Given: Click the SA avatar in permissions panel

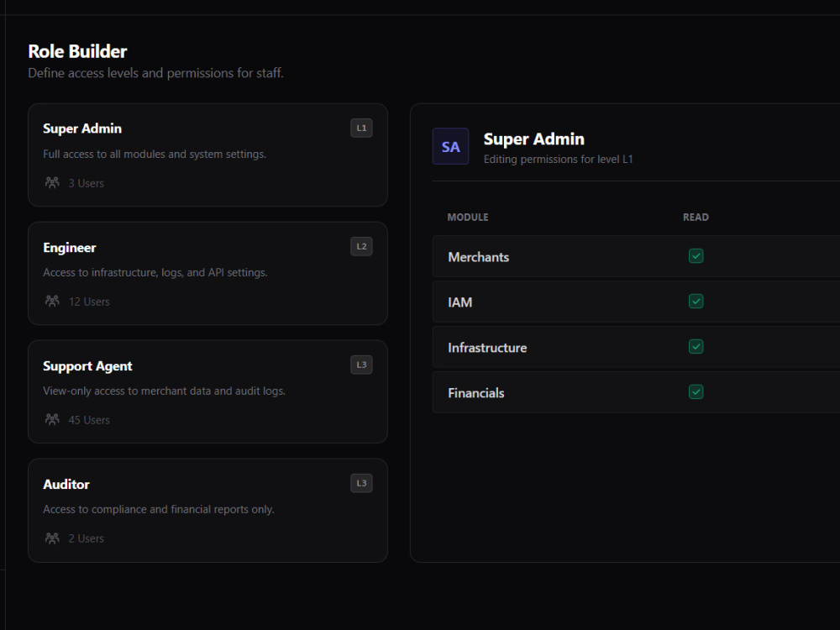Looking at the screenshot, I should click(450, 146).
